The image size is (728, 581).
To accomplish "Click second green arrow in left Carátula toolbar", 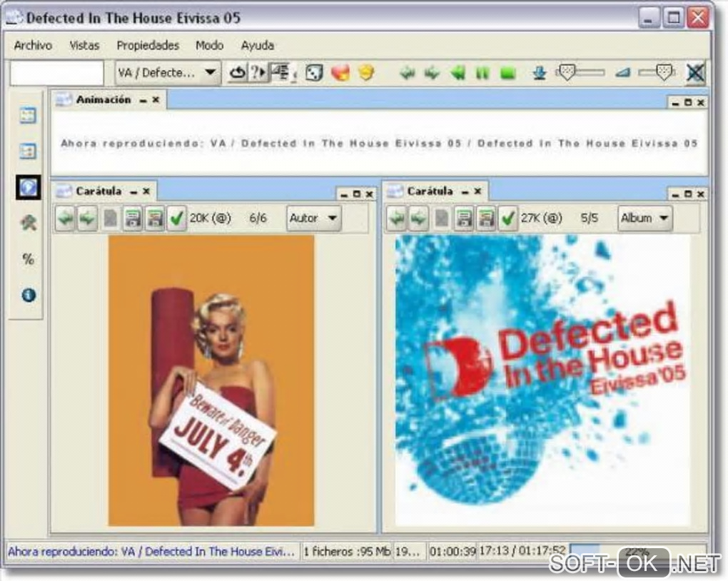I will coord(87,218).
